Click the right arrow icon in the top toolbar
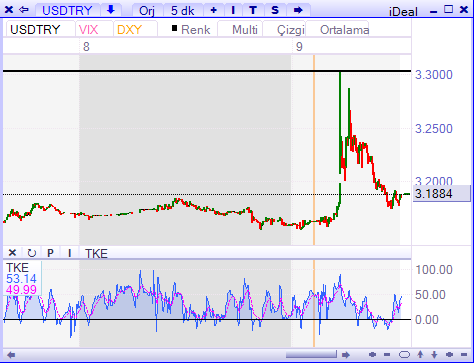 298,10
